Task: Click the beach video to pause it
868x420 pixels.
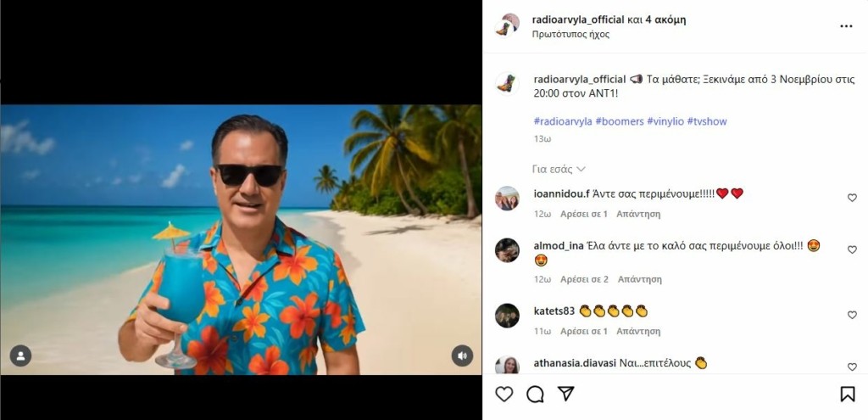Action: [241, 239]
